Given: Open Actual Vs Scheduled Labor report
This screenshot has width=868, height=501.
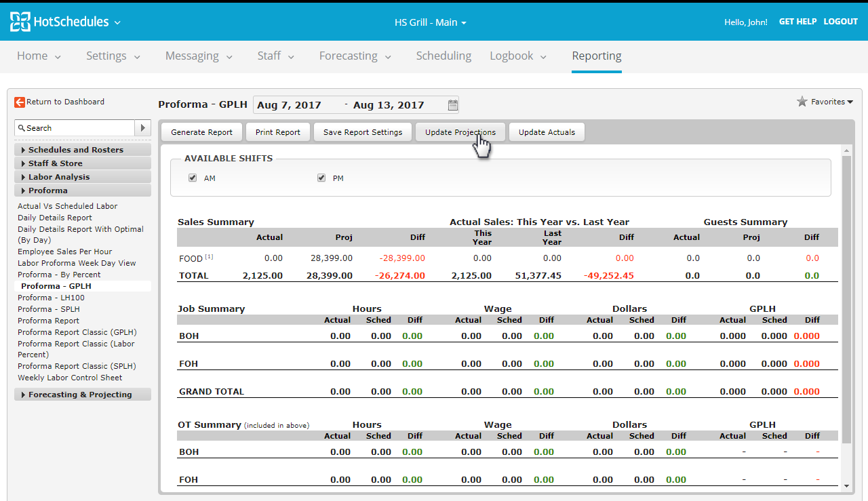Looking at the screenshot, I should (x=67, y=206).
